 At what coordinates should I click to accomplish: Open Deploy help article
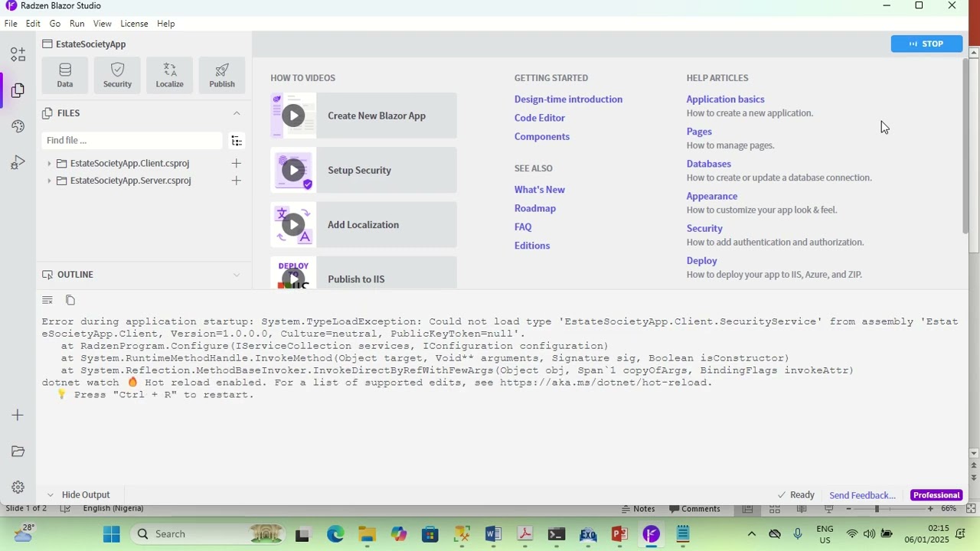[x=702, y=261]
